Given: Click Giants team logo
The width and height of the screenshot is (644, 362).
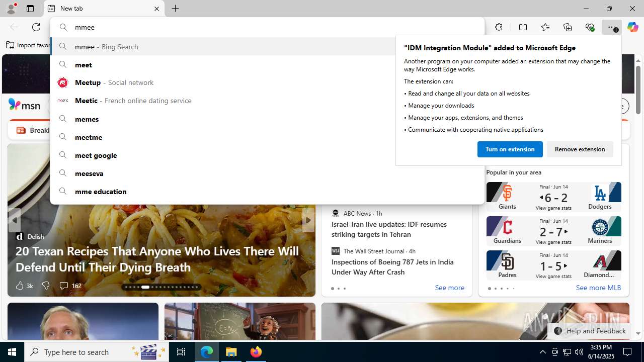Looking at the screenshot, I should coord(507,193).
